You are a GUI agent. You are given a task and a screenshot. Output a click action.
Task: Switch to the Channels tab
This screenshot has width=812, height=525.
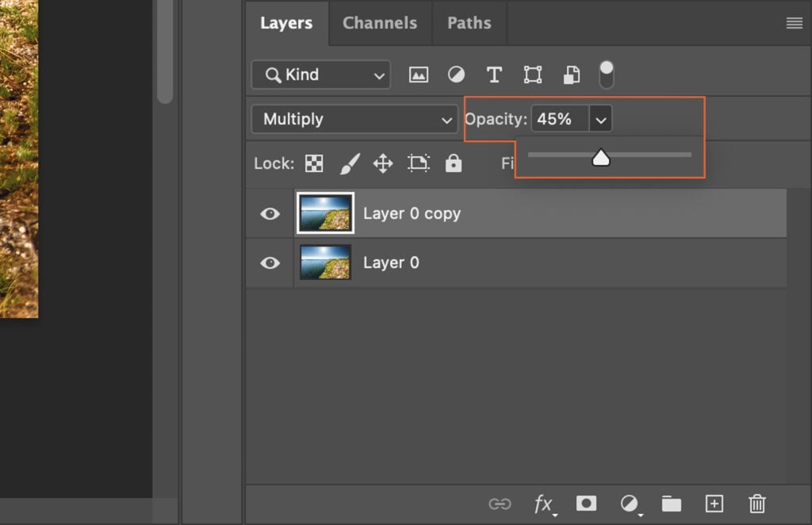(380, 23)
